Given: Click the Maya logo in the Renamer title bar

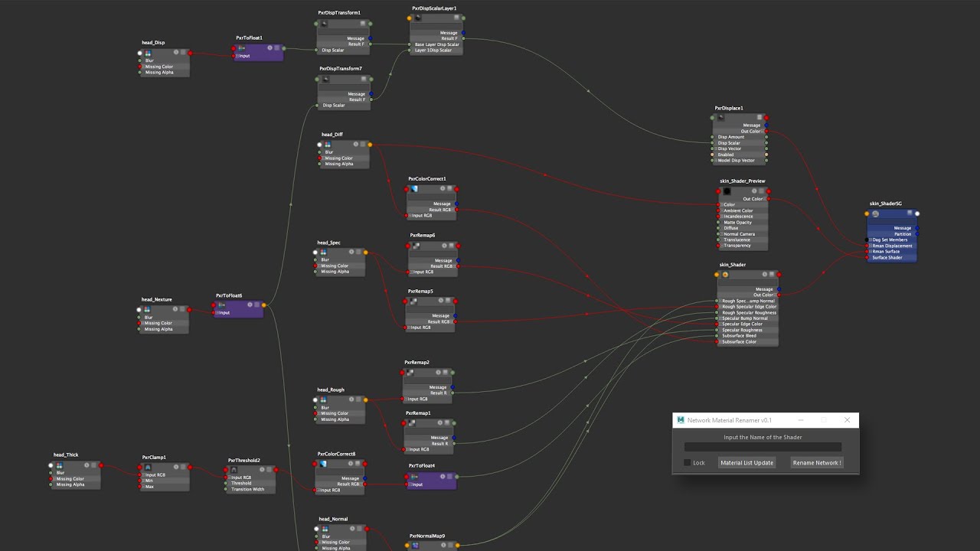Looking at the screenshot, I should 681,420.
